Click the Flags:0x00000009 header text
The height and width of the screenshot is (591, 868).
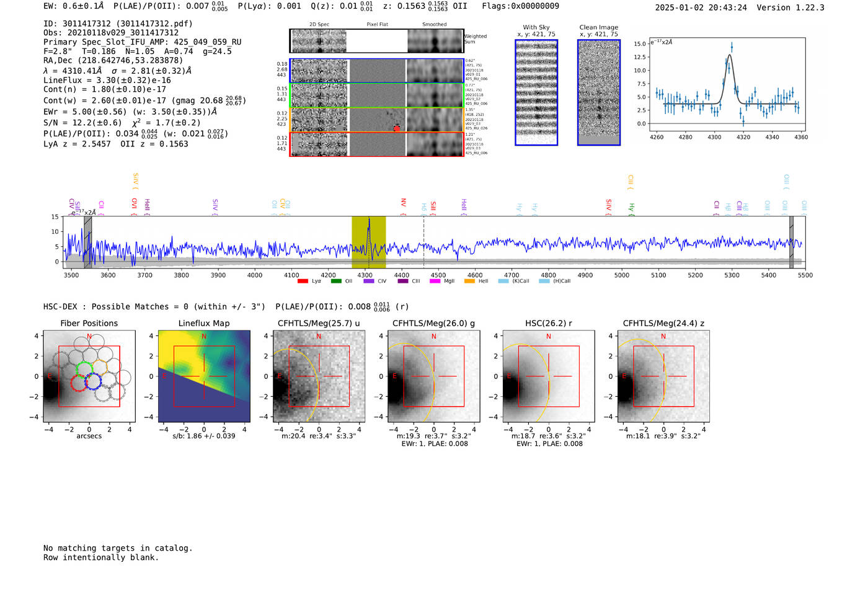521,6
